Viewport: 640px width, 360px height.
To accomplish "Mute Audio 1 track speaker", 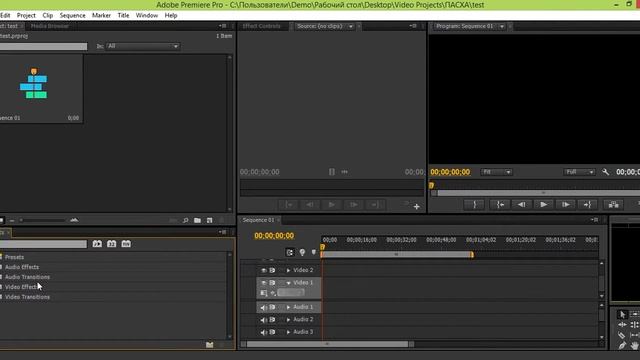I will click(x=264, y=307).
